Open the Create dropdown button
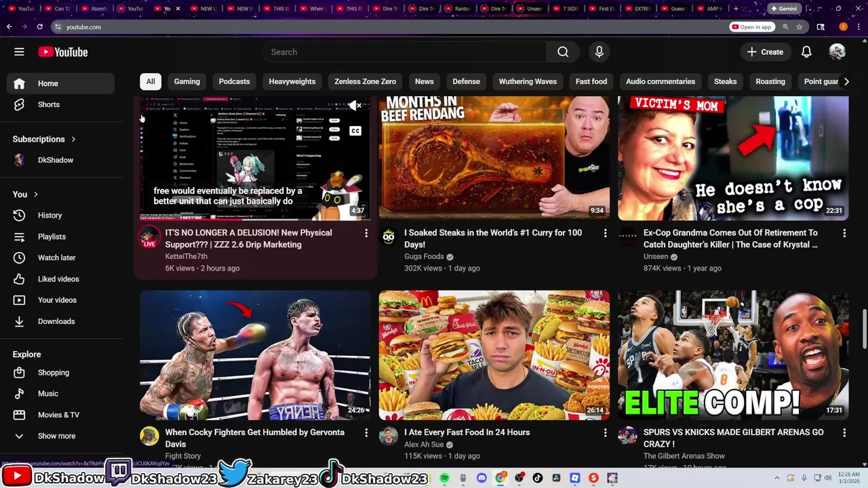This screenshot has height=488, width=868. [x=765, y=52]
